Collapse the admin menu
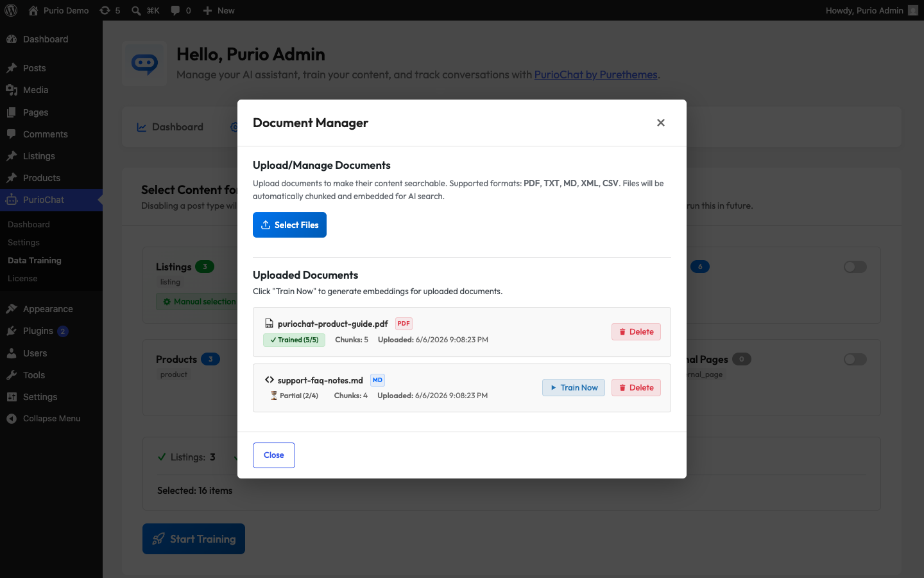The width and height of the screenshot is (924, 578). [51, 418]
